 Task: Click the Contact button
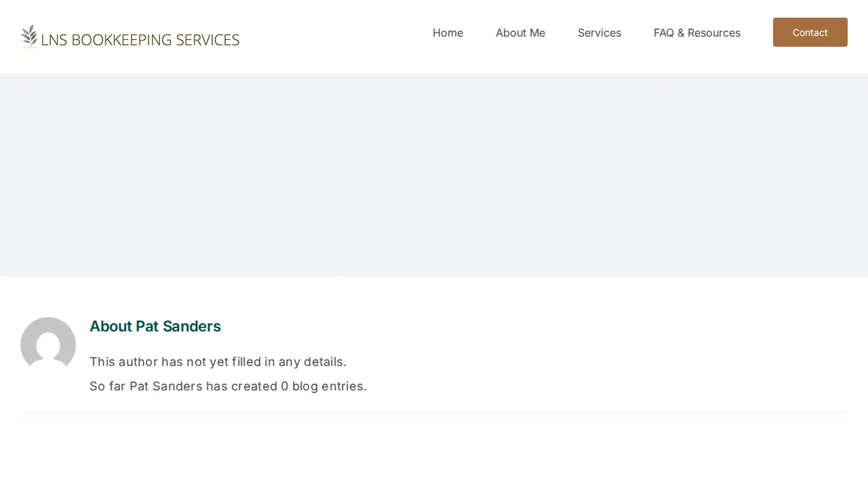point(810,33)
